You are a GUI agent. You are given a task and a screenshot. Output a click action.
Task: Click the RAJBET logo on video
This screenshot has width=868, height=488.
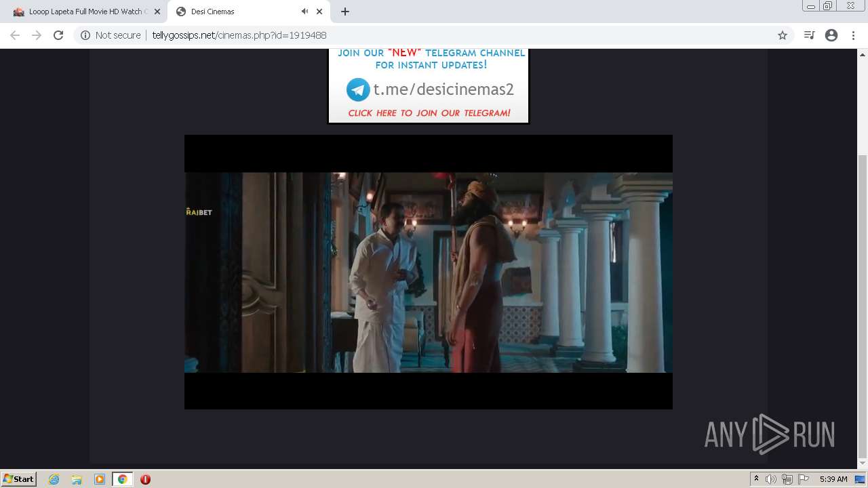pos(199,211)
